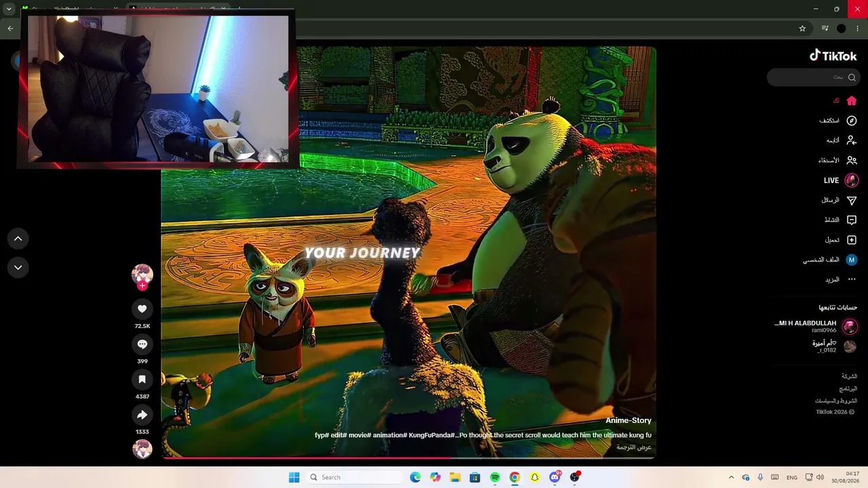This screenshot has height=488, width=868.
Task: Open the Chrome profile avatar
Action: click(x=842, y=28)
